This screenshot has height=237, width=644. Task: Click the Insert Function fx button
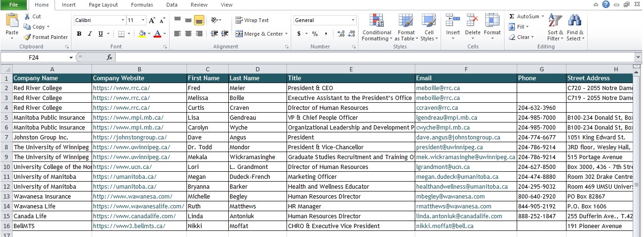pyautogui.click(x=109, y=57)
